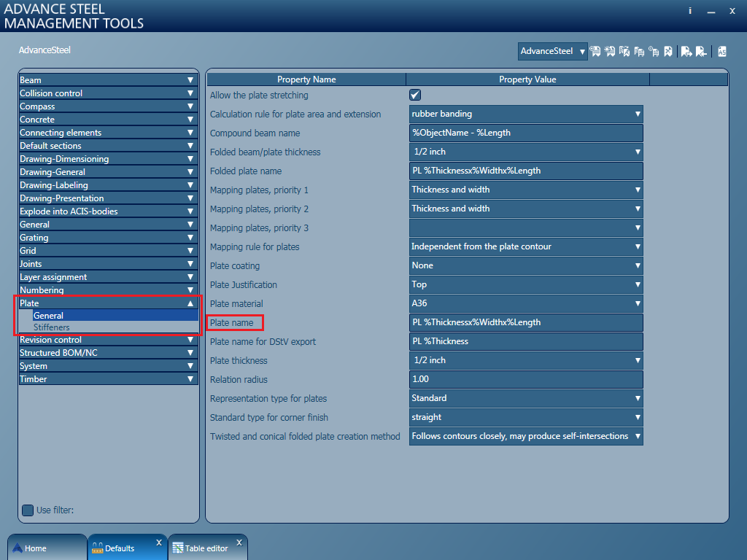
Task: Expand the Revision control category
Action: pyautogui.click(x=108, y=340)
